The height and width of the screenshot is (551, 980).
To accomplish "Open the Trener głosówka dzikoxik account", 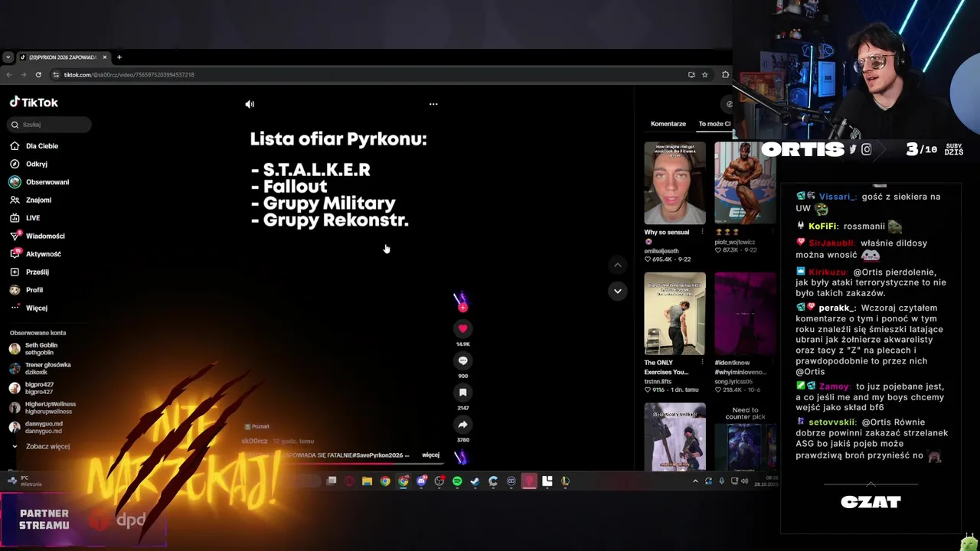I will (x=40, y=368).
